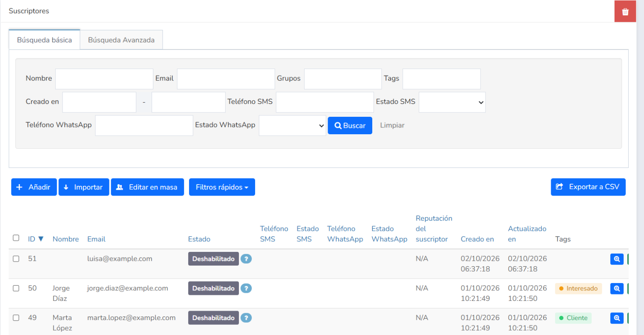The height and width of the screenshot is (335, 644).
Task: Open the Estado SMS dropdown
Action: 452,102
